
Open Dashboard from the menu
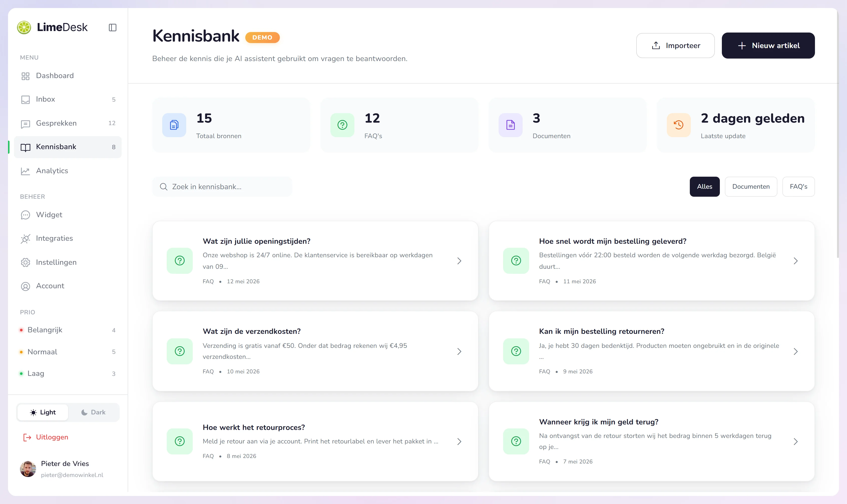pos(68,76)
